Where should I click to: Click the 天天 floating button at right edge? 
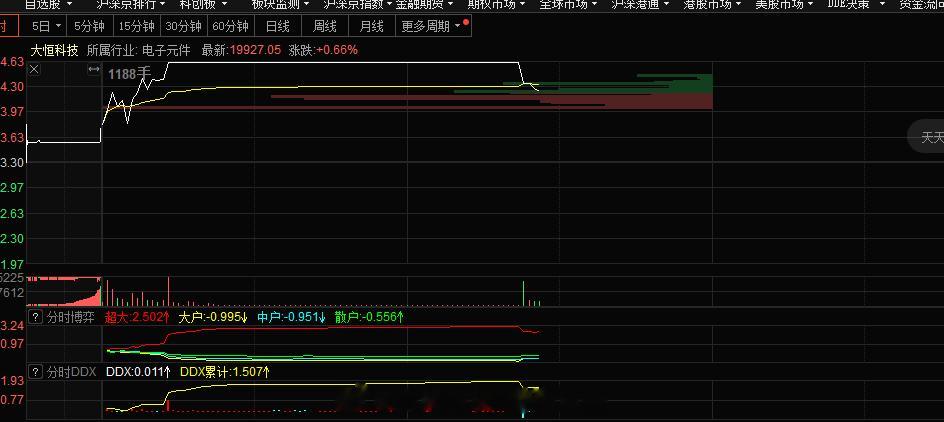928,137
